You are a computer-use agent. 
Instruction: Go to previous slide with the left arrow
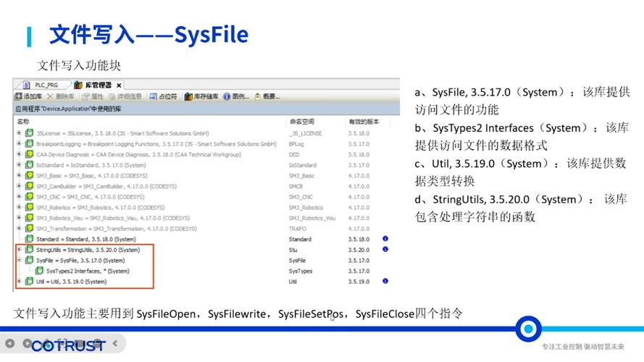[x=10, y=343]
